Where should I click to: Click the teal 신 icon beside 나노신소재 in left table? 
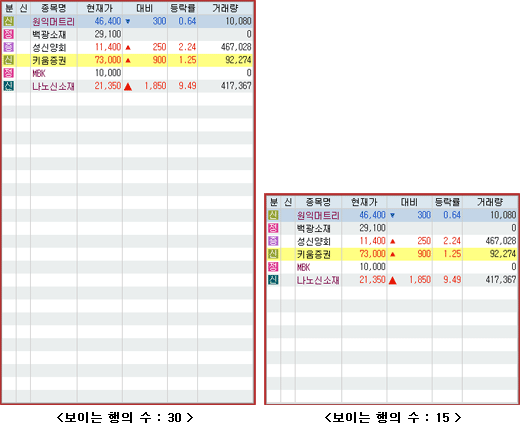(x=9, y=86)
